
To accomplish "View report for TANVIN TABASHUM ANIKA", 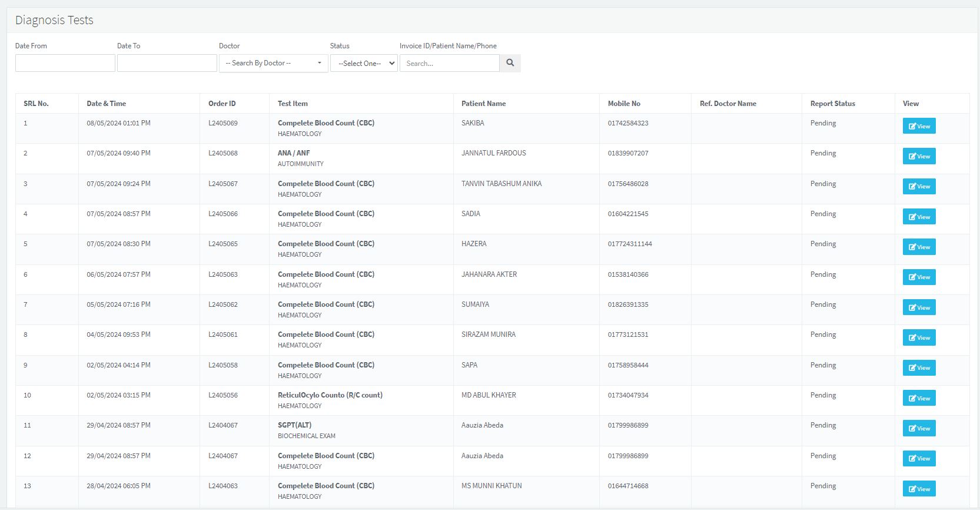I will click(919, 187).
